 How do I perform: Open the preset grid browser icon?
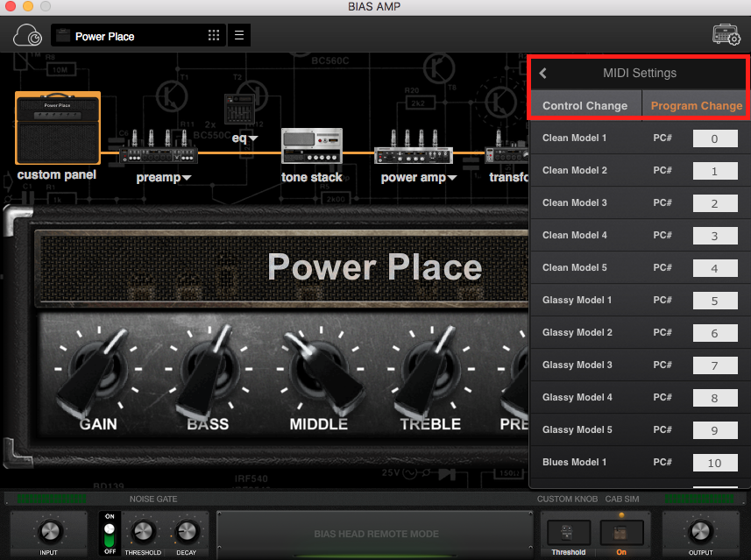(x=214, y=35)
